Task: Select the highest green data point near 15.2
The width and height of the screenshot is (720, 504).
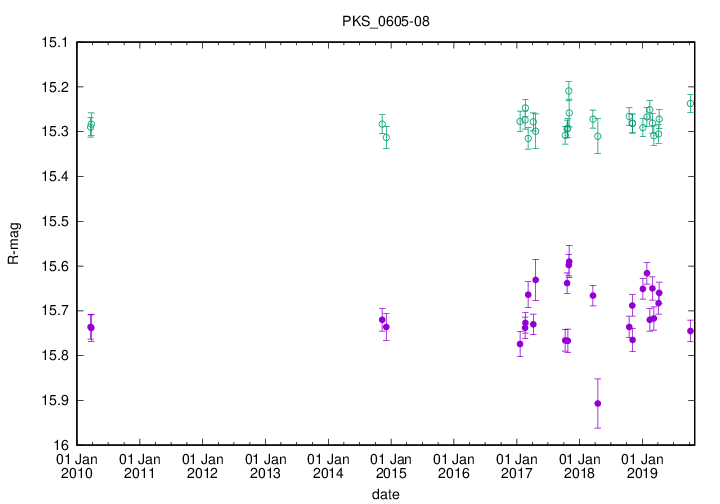Action: 569,91
